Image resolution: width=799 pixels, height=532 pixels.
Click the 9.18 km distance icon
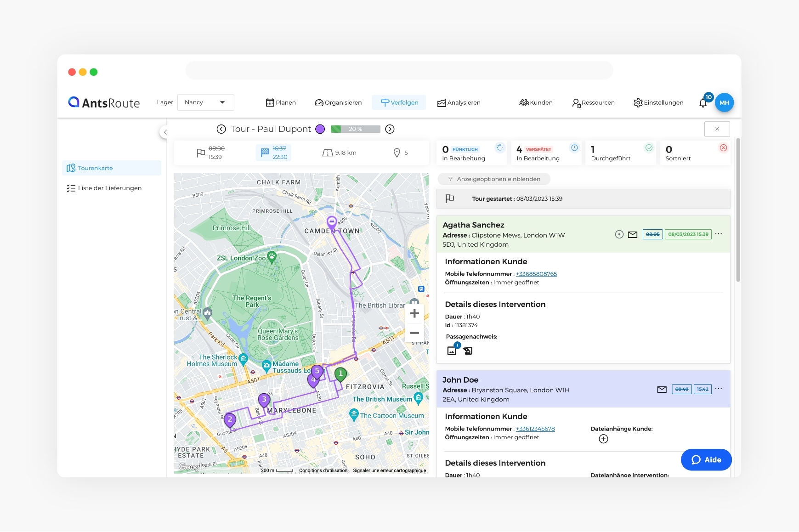point(328,153)
